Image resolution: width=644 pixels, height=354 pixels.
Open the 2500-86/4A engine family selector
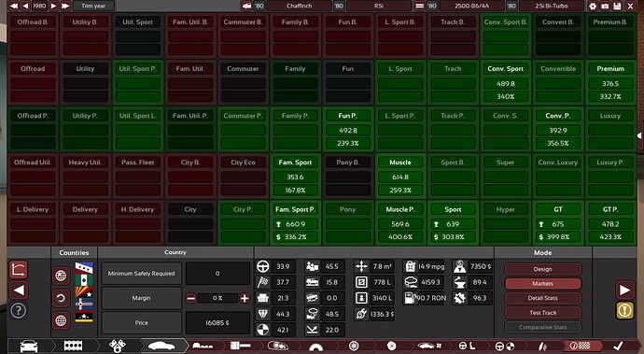pos(472,6)
